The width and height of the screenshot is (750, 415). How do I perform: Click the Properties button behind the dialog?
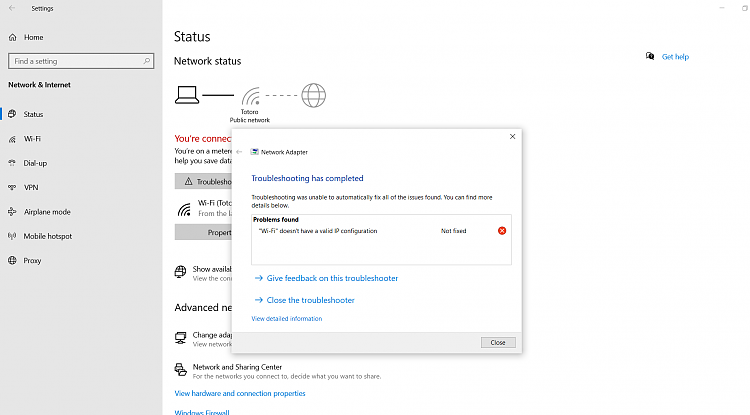(203, 232)
